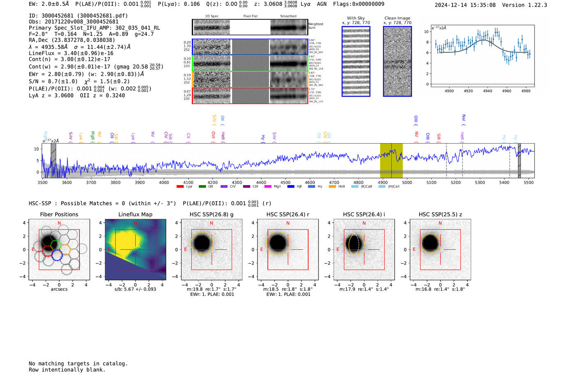This screenshot has width=576, height=392.
Task: Click the green circled fiber in Fiber Positions
Action: (x=56, y=246)
